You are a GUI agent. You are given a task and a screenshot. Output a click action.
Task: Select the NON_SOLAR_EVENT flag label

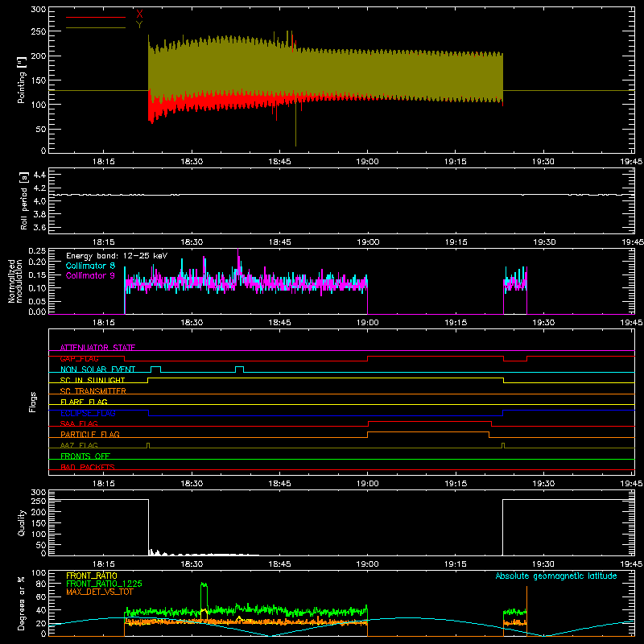pos(97,369)
